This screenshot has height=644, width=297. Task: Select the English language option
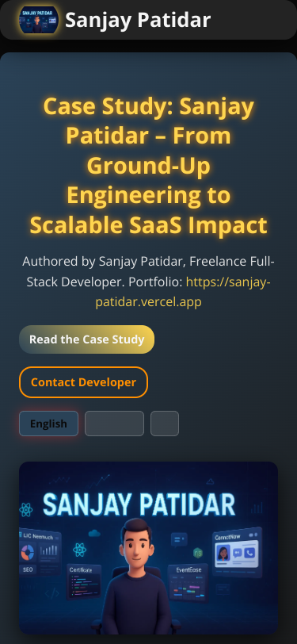click(x=48, y=424)
